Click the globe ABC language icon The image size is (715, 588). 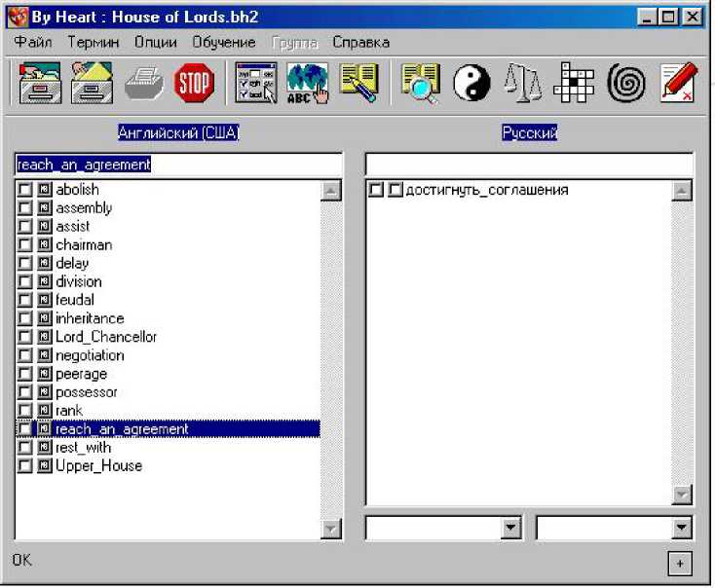coord(308,83)
